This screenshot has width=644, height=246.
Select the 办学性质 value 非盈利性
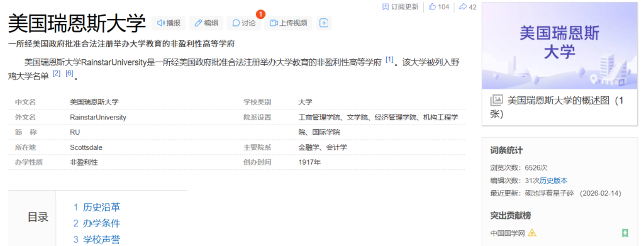pos(84,162)
